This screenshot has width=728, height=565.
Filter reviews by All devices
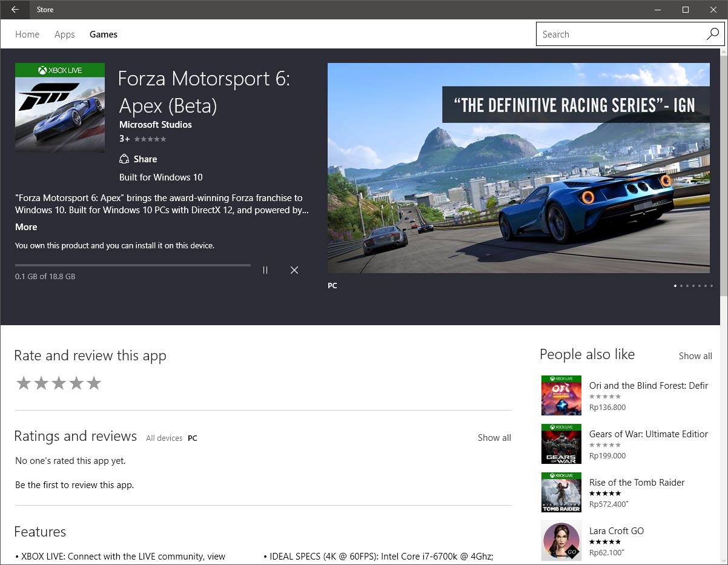click(x=164, y=438)
